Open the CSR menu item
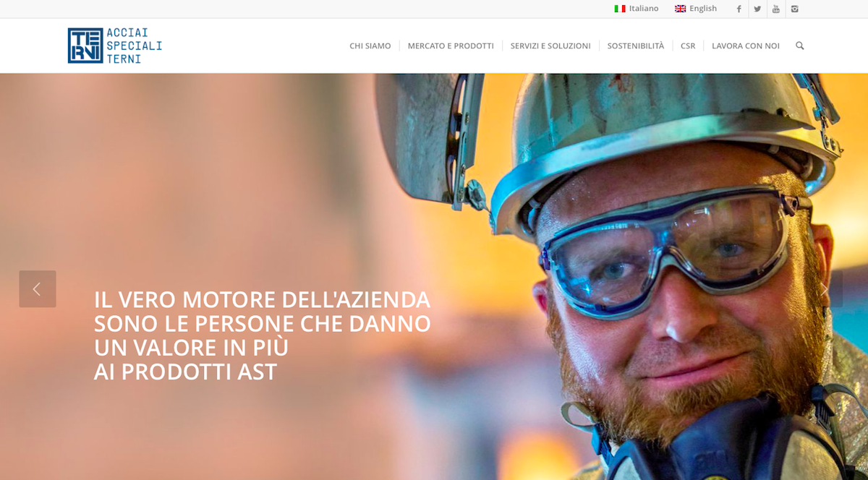Image resolution: width=868 pixels, height=480 pixels. pyautogui.click(x=688, y=46)
